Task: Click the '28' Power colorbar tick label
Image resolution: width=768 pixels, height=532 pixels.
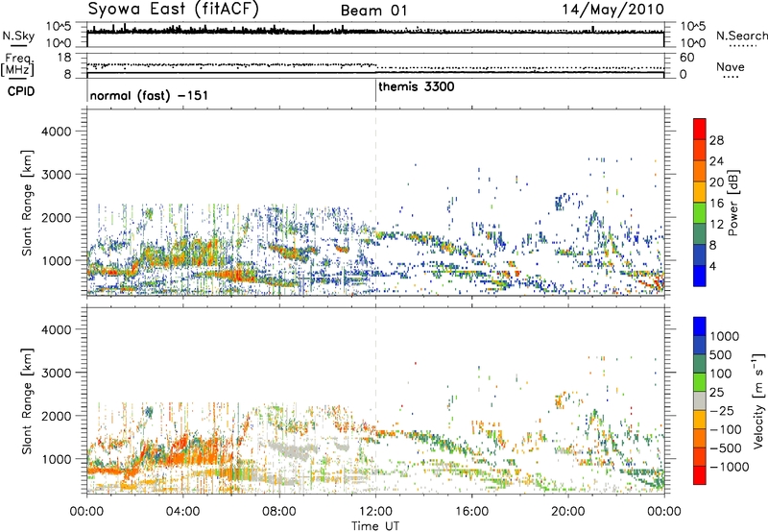Action: click(716, 140)
